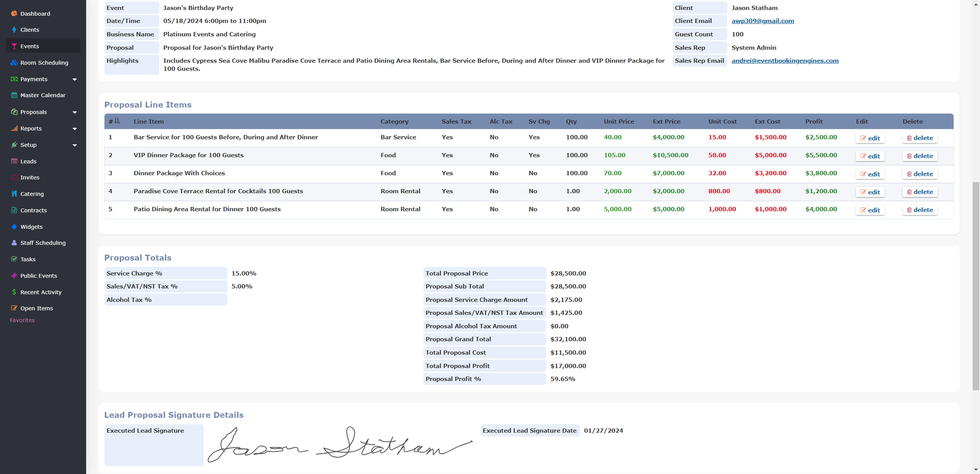Click the Qty column header
The width and height of the screenshot is (980, 474).
click(x=571, y=121)
